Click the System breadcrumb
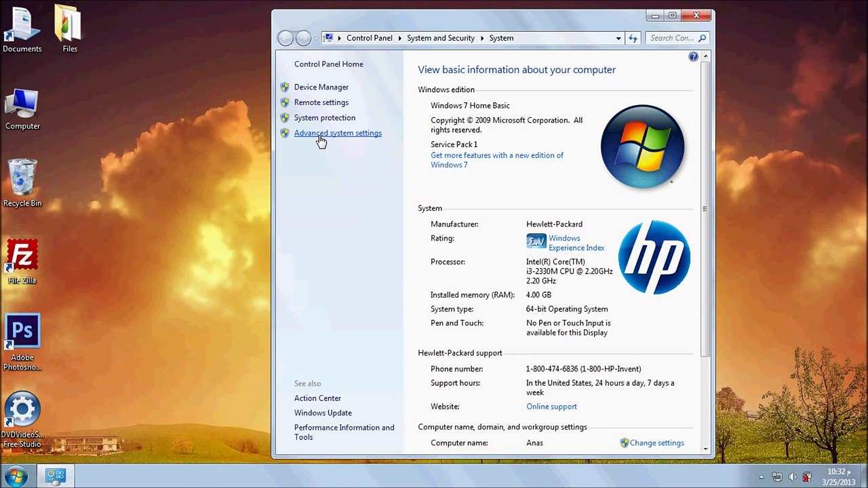Viewport: 868px width, 488px height. point(501,38)
